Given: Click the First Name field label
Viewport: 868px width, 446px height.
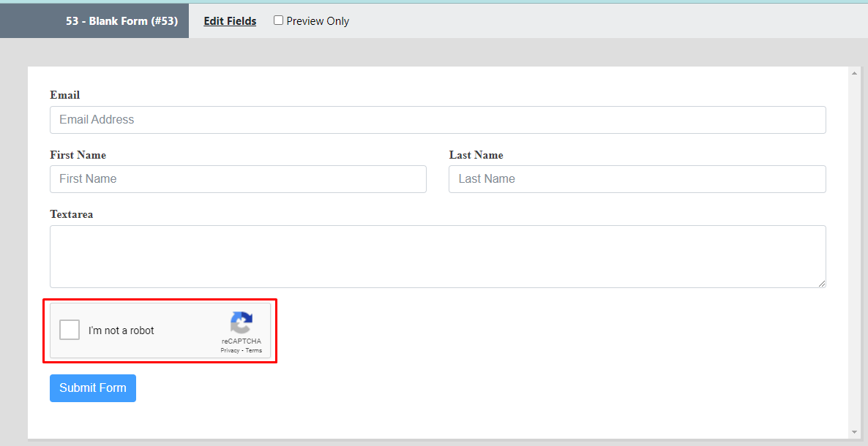Looking at the screenshot, I should click(78, 155).
